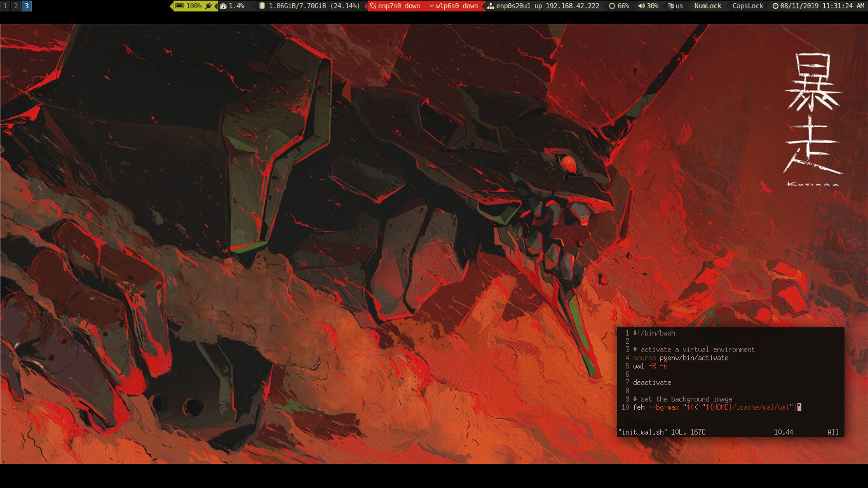Click "feh" command on line 10
The image size is (868, 488).
[639, 407]
